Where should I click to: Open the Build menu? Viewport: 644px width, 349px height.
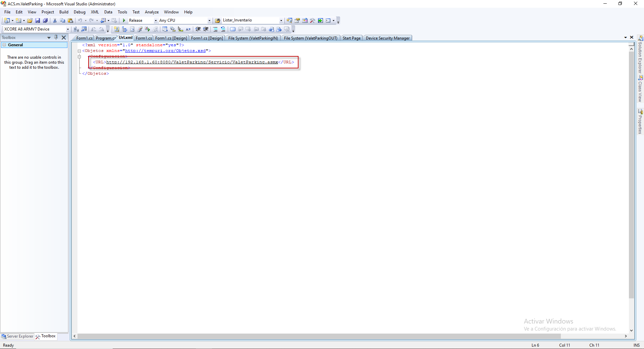tap(64, 12)
